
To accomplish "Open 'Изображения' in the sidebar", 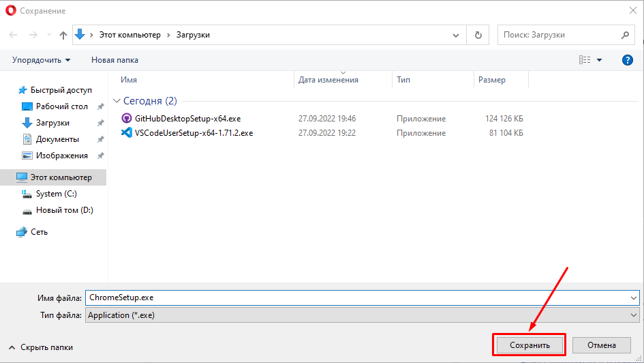I will 61,156.
